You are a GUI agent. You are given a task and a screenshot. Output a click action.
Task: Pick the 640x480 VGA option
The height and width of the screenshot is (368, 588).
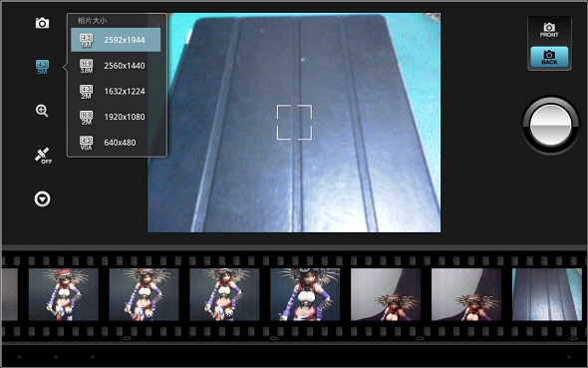[116, 143]
